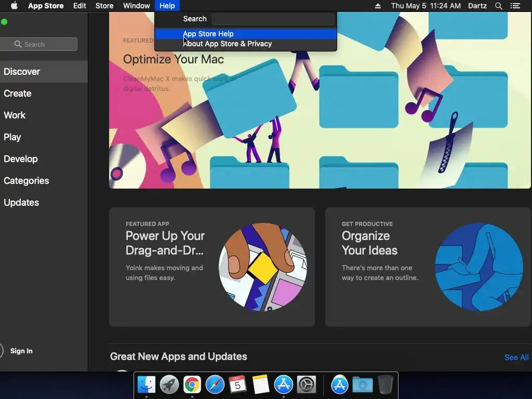Image resolution: width=532 pixels, height=399 pixels.
Task: Open the Power Up Your Drag-and-Drop card
Action: pos(212,267)
